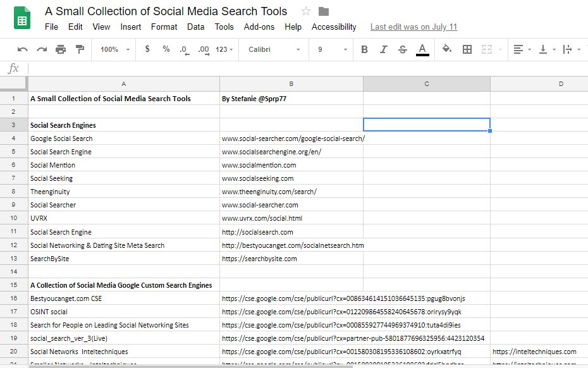
Task: Print the spreadsheet via printer icon
Action: (61, 49)
